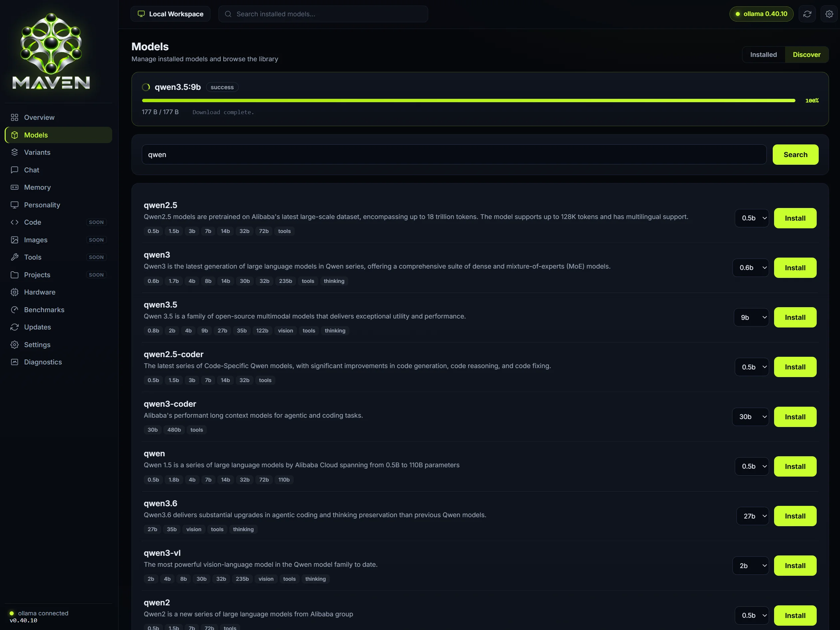Viewport: 840px width, 630px height.
Task: Open the gear settings icon top right
Action: coord(829,14)
